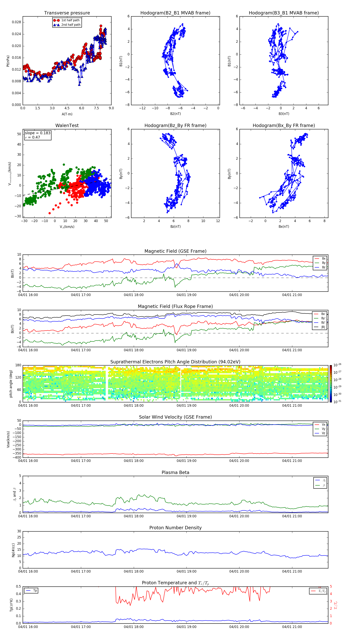
Task: Select the 'Transverse pressure' plot title
Action: tap(67, 13)
